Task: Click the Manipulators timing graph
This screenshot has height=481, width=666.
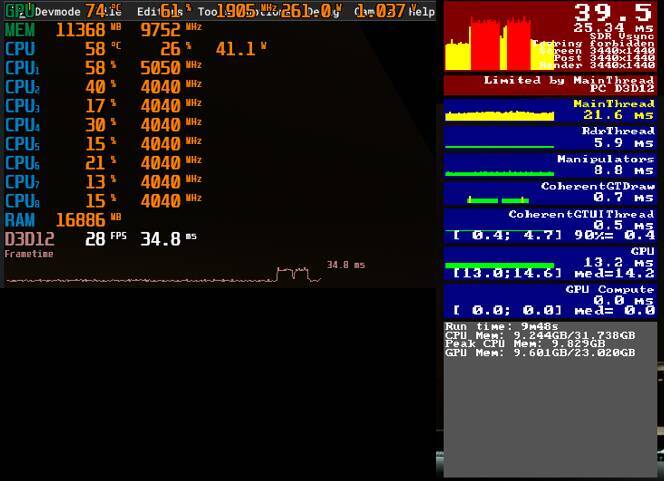Action: pyautogui.click(x=500, y=173)
